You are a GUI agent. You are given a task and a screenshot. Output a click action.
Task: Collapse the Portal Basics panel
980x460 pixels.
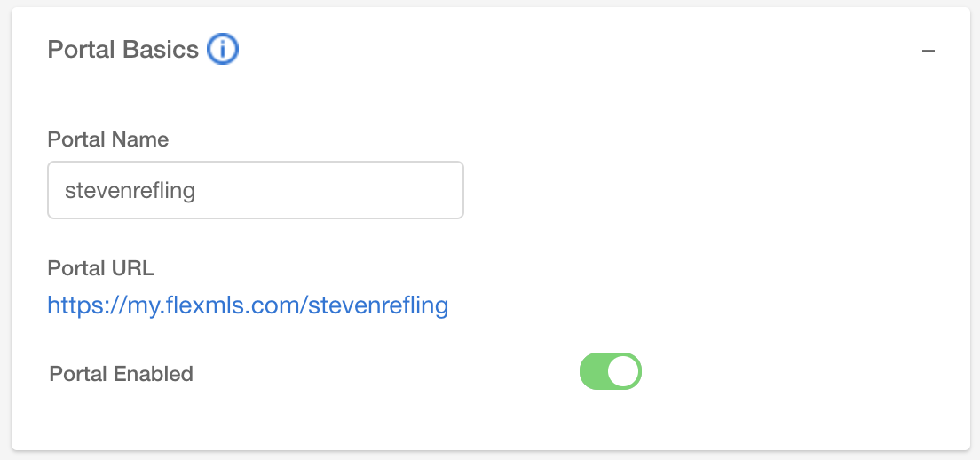pos(929,51)
